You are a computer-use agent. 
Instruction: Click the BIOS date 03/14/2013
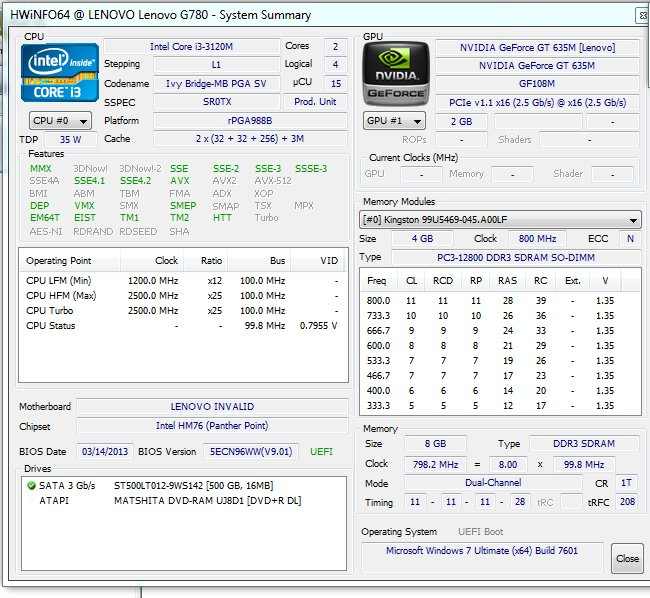point(105,451)
